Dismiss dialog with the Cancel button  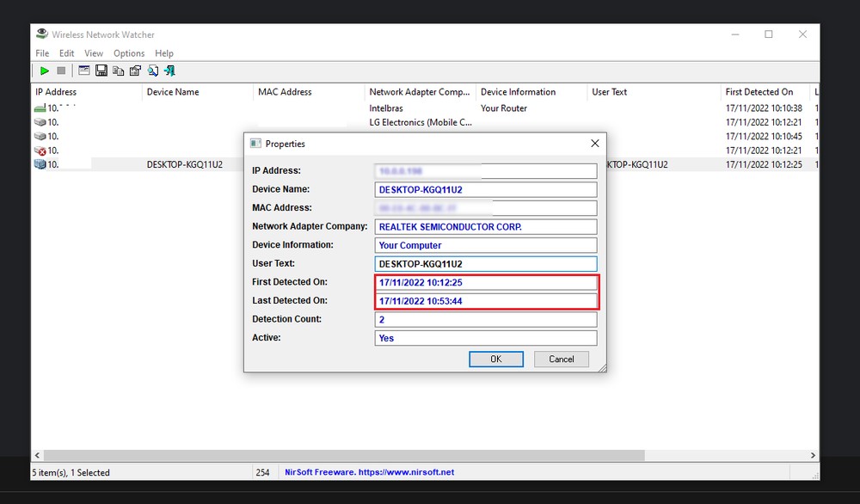pyautogui.click(x=561, y=359)
